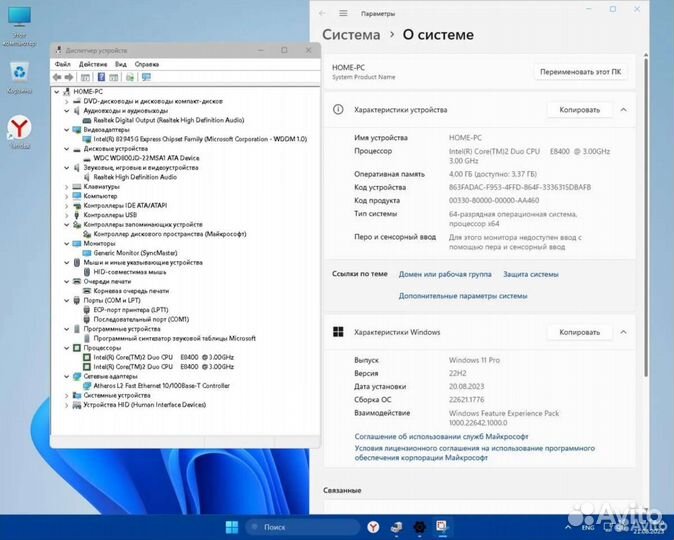
Task: Collapse the Видеоадаптеры category
Action: (x=66, y=130)
